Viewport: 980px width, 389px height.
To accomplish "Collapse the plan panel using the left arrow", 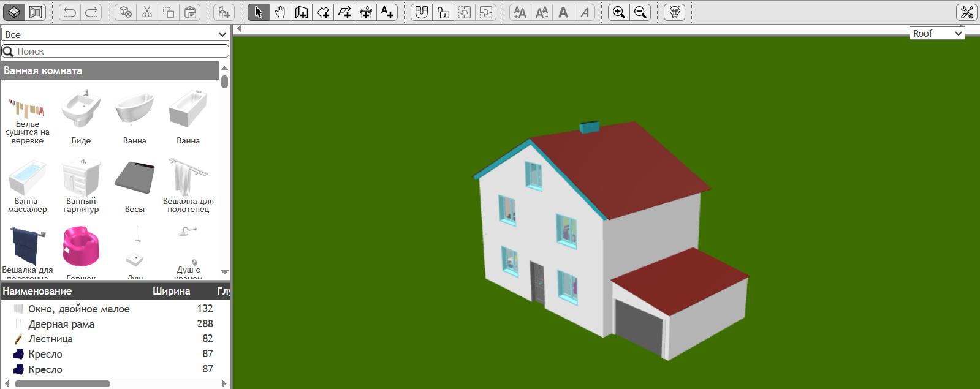I will click(x=240, y=28).
